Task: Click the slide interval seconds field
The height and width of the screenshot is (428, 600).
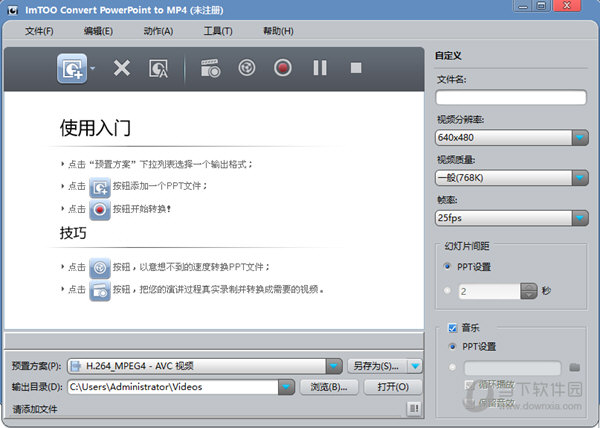Action: (x=489, y=291)
